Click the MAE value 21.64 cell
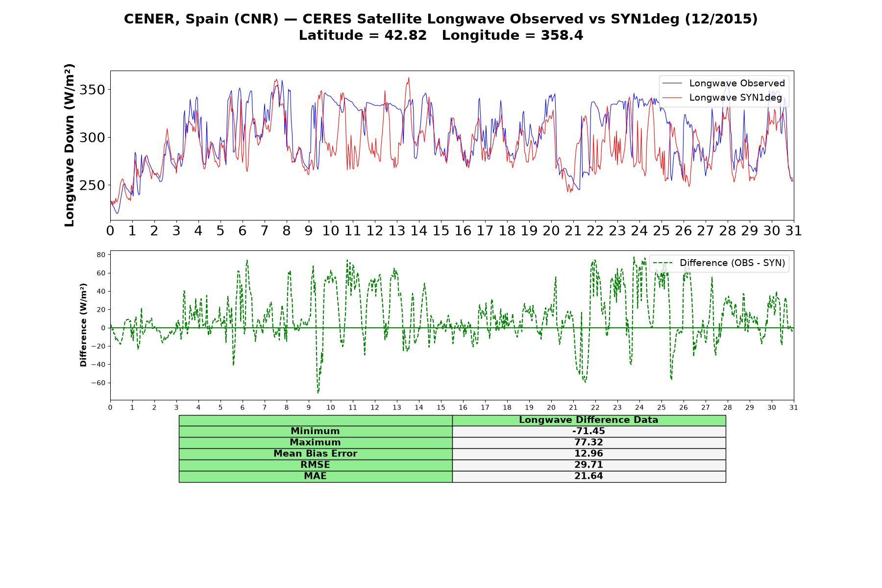 tap(589, 476)
